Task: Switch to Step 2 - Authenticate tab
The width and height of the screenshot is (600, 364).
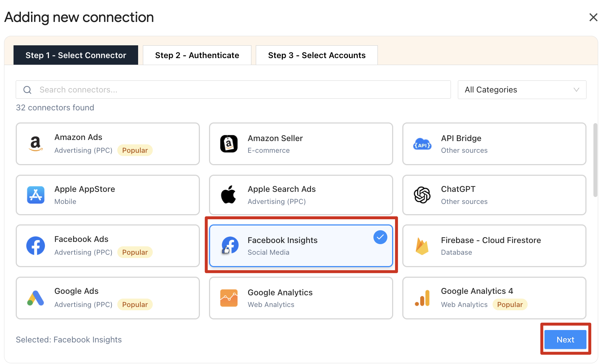Action: (197, 55)
